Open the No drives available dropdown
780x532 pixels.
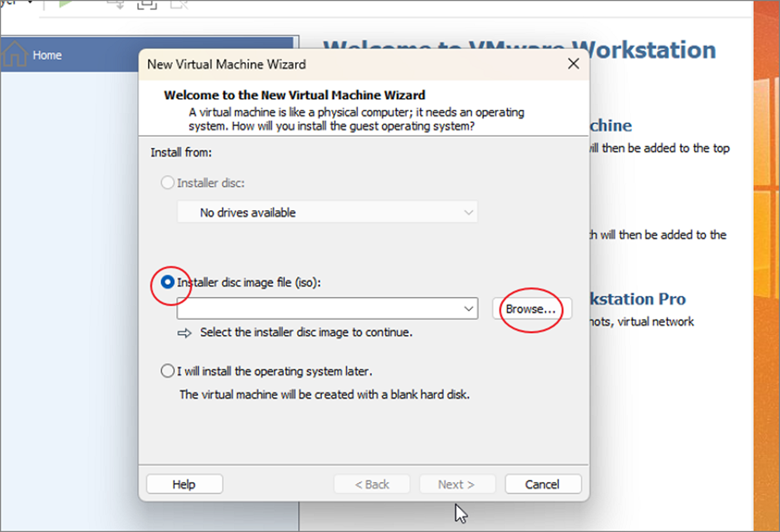click(x=328, y=213)
